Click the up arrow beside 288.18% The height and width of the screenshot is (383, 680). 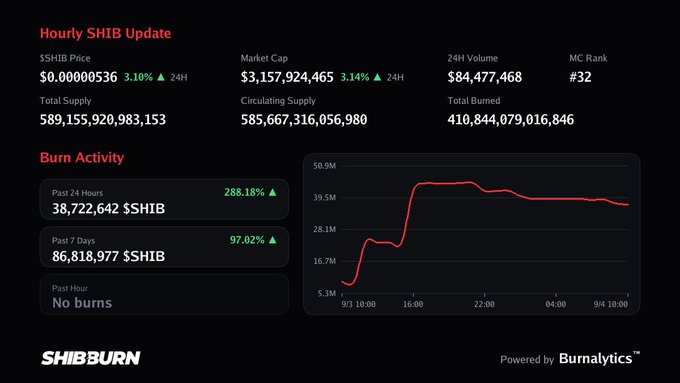coord(272,192)
